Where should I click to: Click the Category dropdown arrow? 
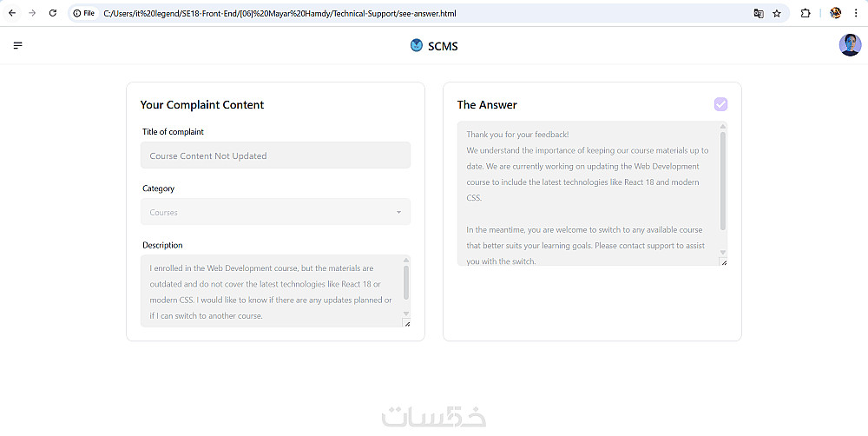click(398, 212)
